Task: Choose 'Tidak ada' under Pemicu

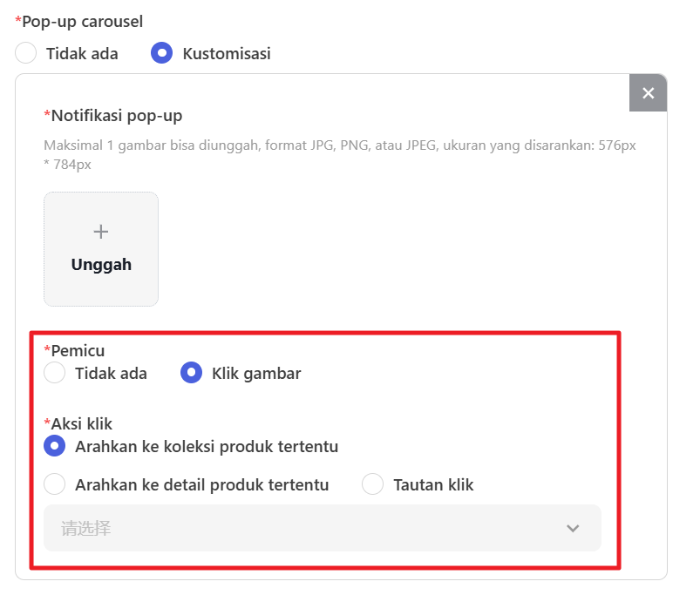Action: 55,374
